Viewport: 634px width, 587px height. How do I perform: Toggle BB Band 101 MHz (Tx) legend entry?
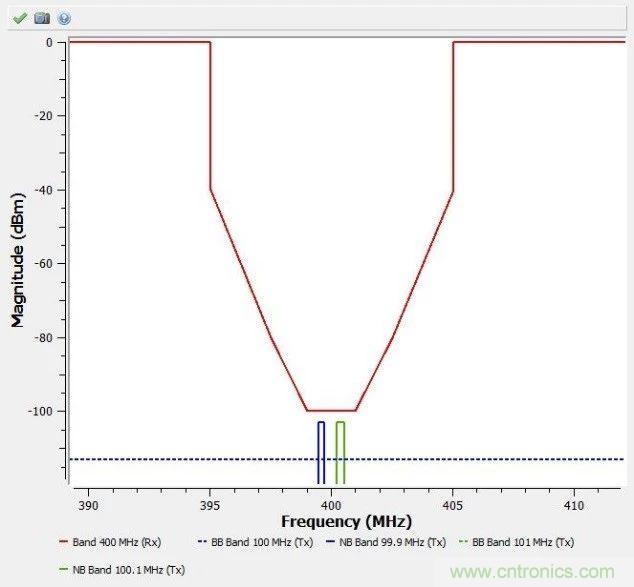pyautogui.click(x=523, y=542)
